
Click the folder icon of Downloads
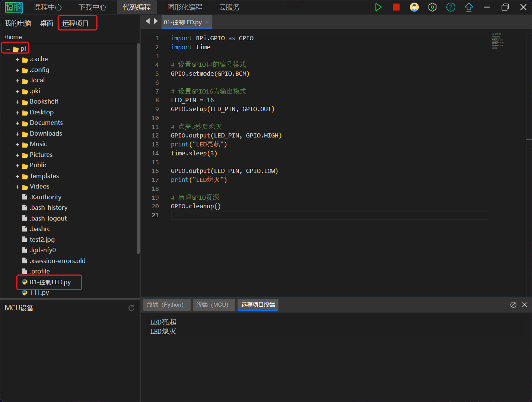click(25, 134)
